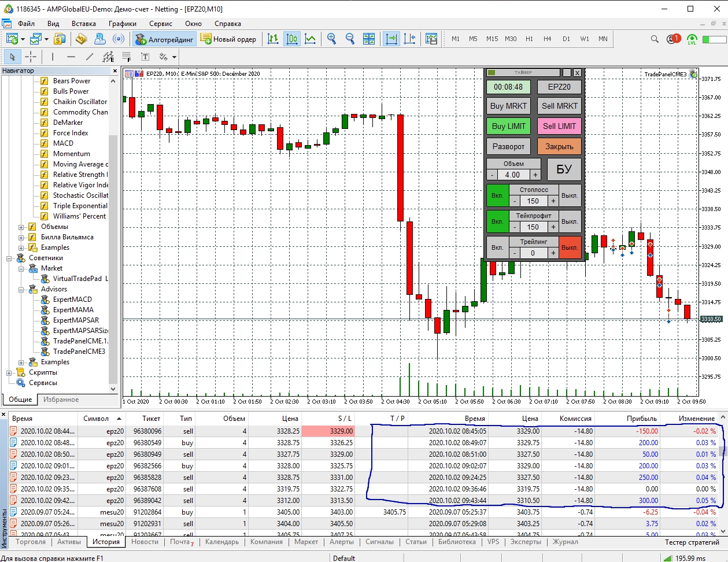Decrease Стоплосс with the minus button

514,201
